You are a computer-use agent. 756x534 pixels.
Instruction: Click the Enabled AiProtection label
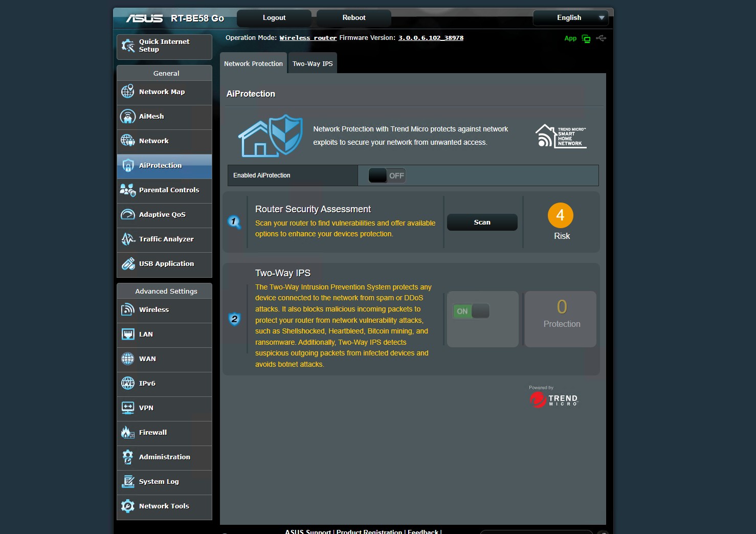pyautogui.click(x=262, y=175)
